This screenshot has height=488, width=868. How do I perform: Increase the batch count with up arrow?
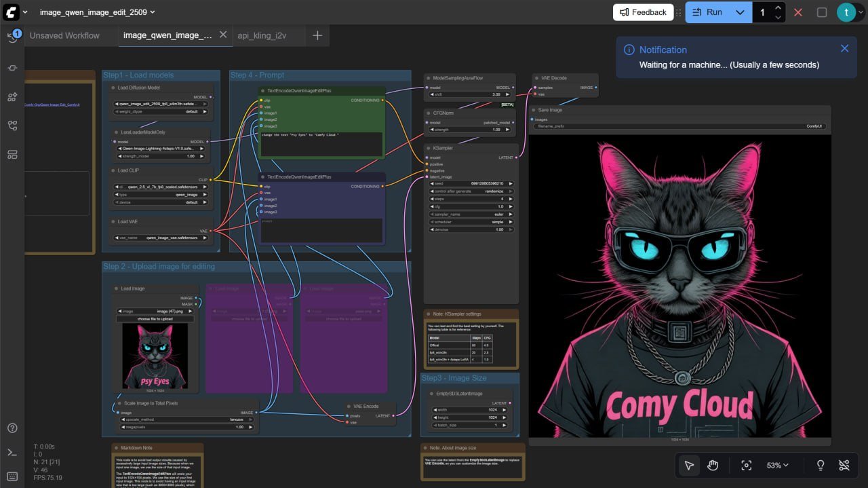pos(778,8)
